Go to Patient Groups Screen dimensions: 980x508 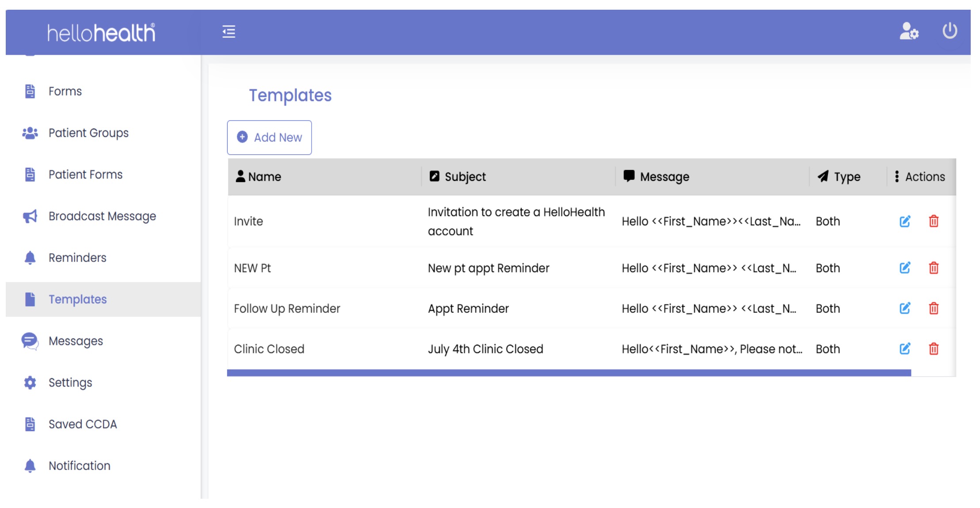pos(88,133)
